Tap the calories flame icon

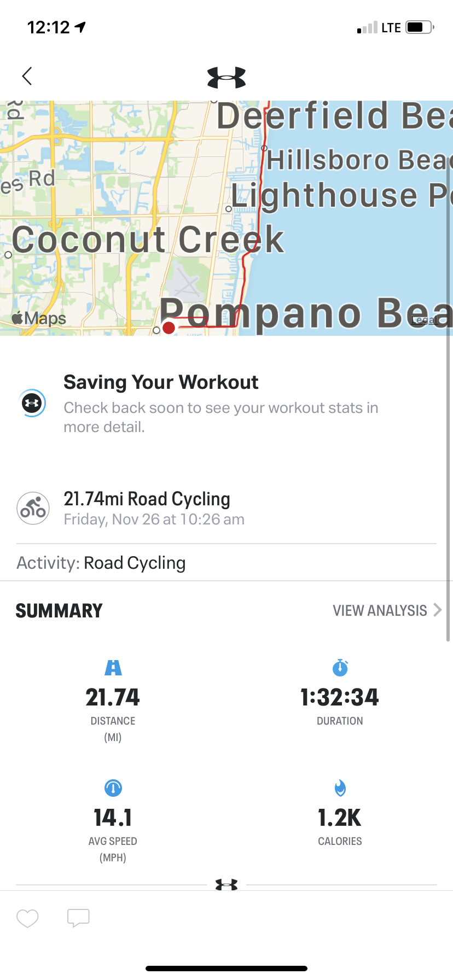pyautogui.click(x=340, y=788)
